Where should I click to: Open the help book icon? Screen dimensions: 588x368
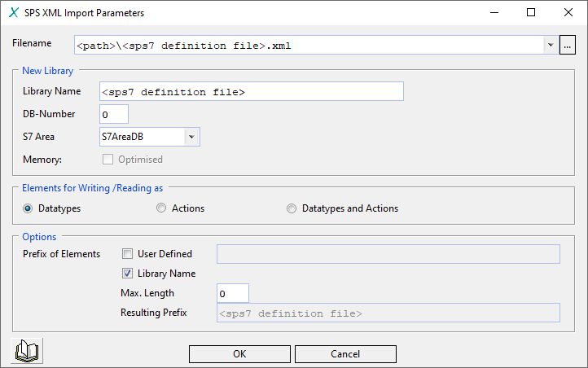click(28, 352)
